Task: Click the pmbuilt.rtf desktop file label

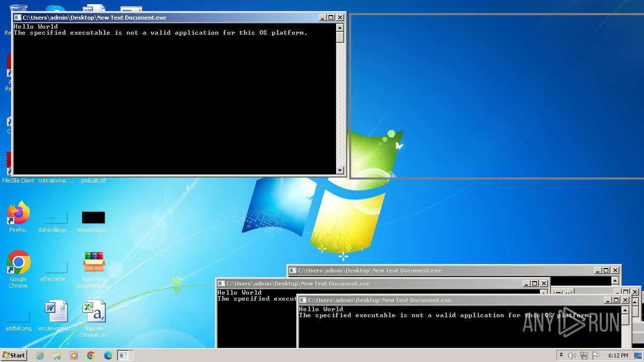Action: click(x=94, y=180)
